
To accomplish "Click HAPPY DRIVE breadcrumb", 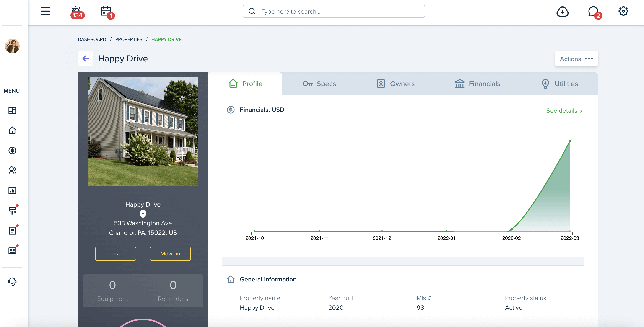I will (x=166, y=39).
